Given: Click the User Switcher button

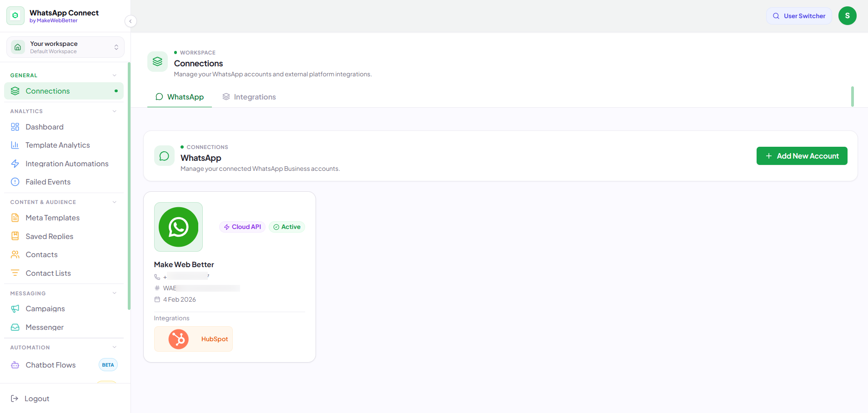Looking at the screenshot, I should [x=799, y=16].
